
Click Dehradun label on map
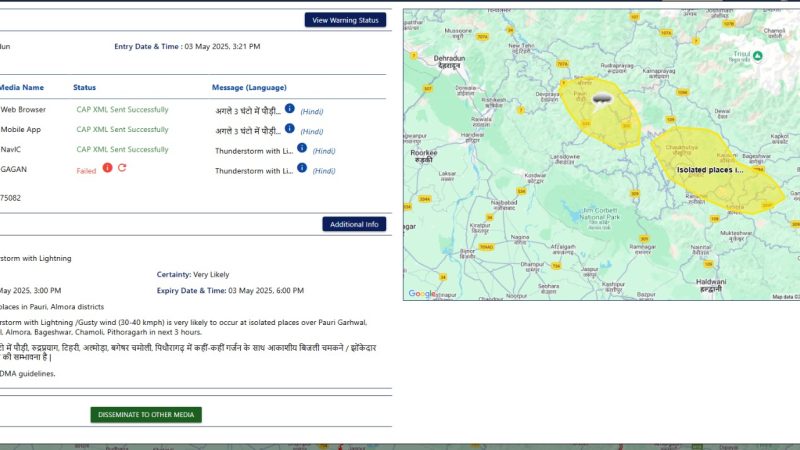click(x=449, y=62)
